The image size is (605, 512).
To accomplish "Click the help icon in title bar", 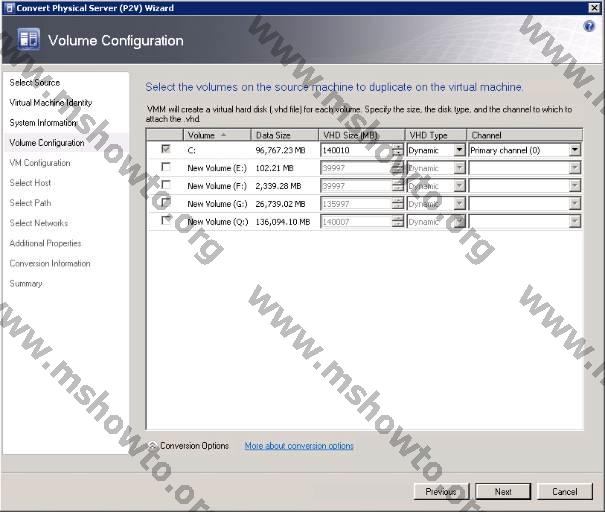I will 589,26.
